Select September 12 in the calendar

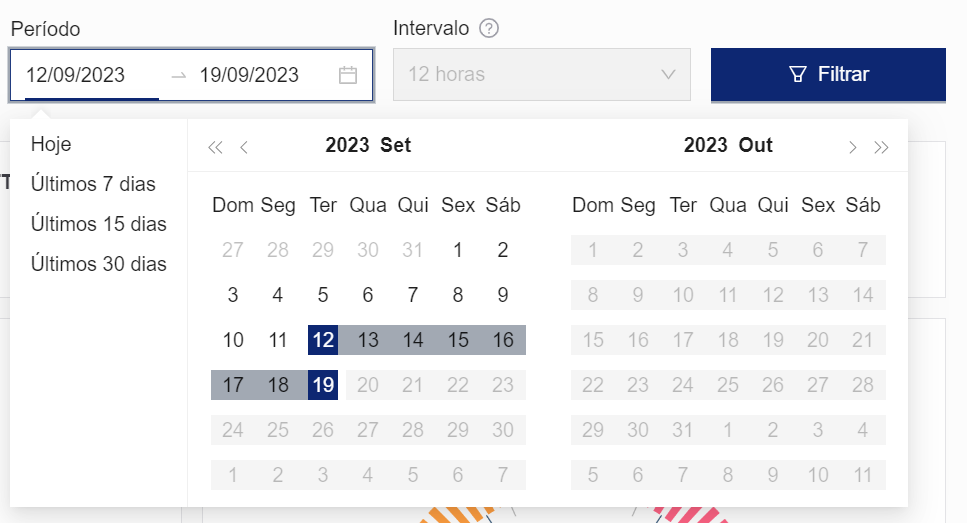click(x=323, y=340)
